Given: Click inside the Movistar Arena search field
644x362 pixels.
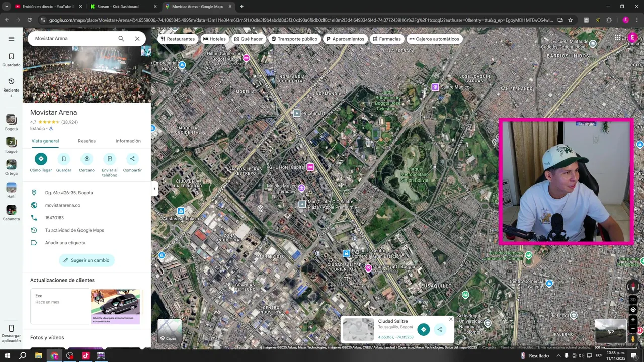Looking at the screenshot, I should click(73, 38).
